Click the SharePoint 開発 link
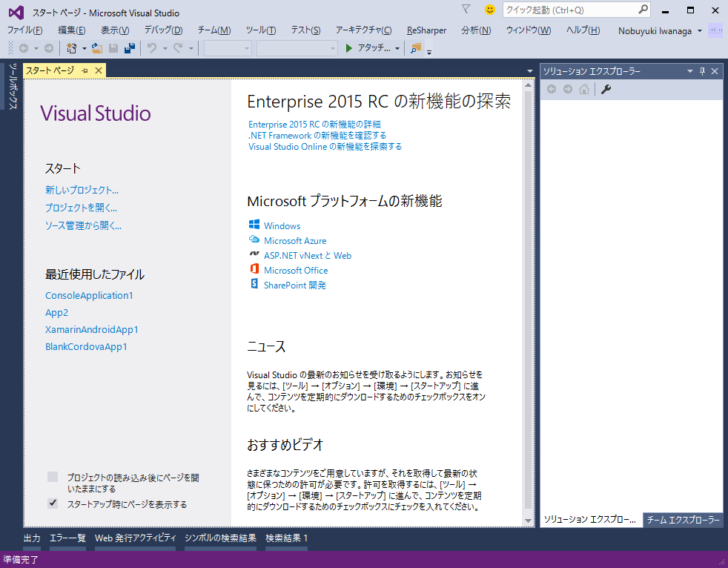Image resolution: width=728 pixels, height=568 pixels. tap(295, 285)
